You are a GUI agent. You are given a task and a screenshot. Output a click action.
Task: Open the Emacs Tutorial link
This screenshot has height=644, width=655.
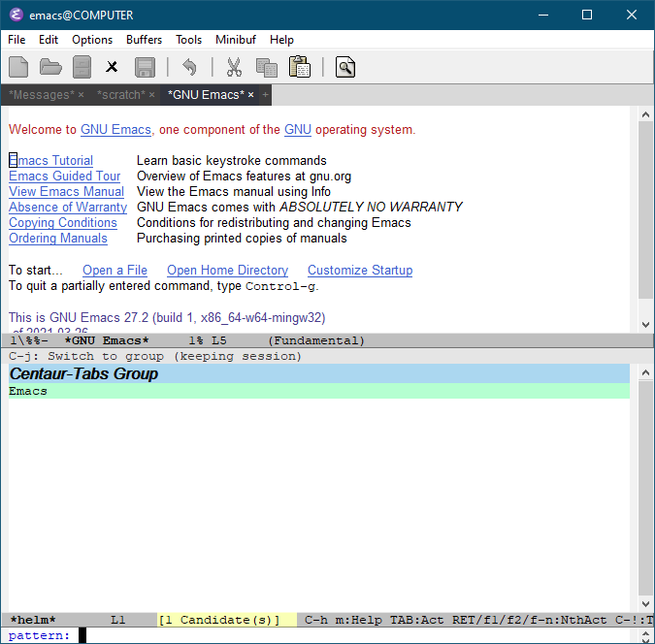point(51,160)
